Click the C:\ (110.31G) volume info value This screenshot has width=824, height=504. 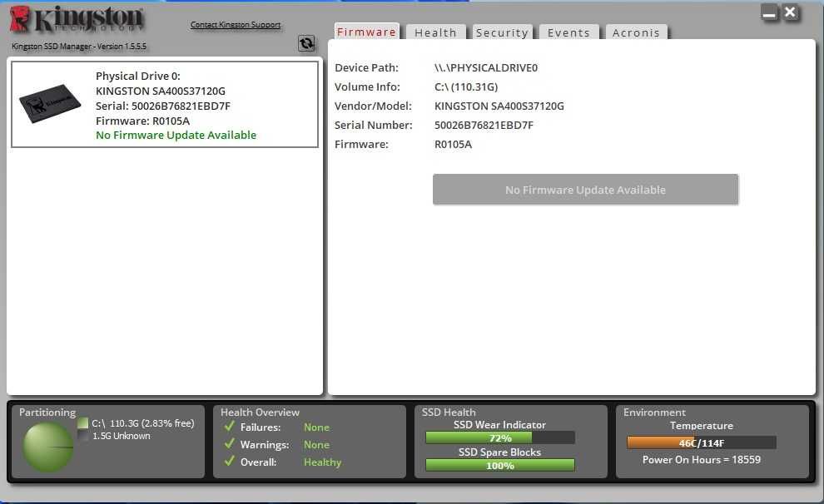[466, 86]
